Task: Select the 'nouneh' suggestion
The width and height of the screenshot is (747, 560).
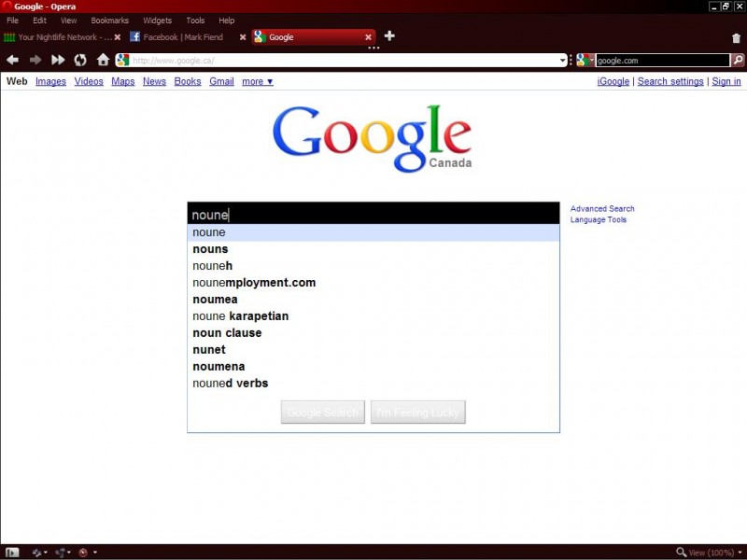Action: coord(373,266)
